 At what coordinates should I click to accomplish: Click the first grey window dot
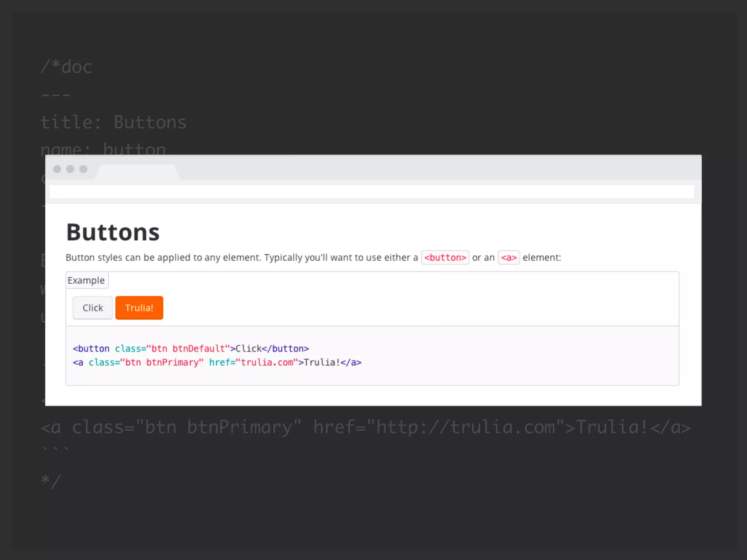pyautogui.click(x=57, y=169)
